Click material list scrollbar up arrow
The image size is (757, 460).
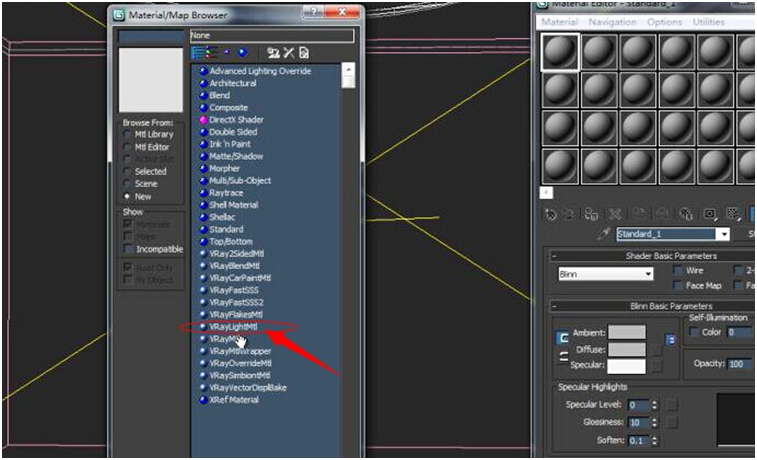tap(348, 70)
